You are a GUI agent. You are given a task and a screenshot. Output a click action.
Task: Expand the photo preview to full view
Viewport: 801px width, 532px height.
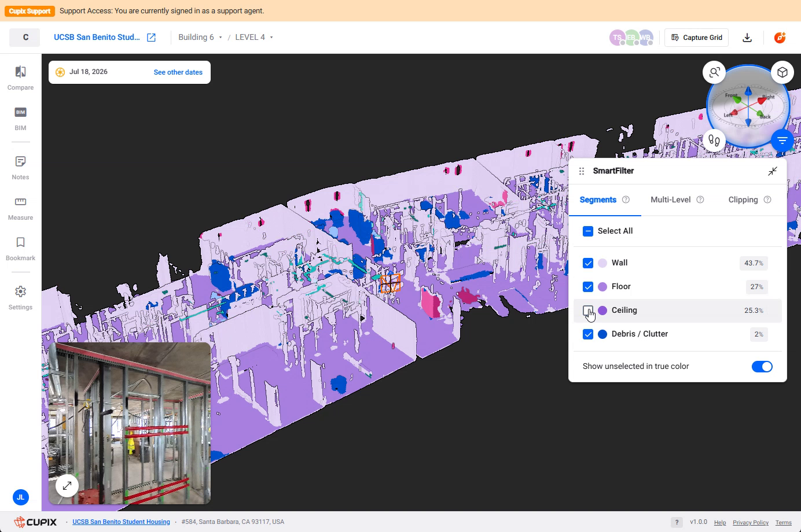point(67,486)
